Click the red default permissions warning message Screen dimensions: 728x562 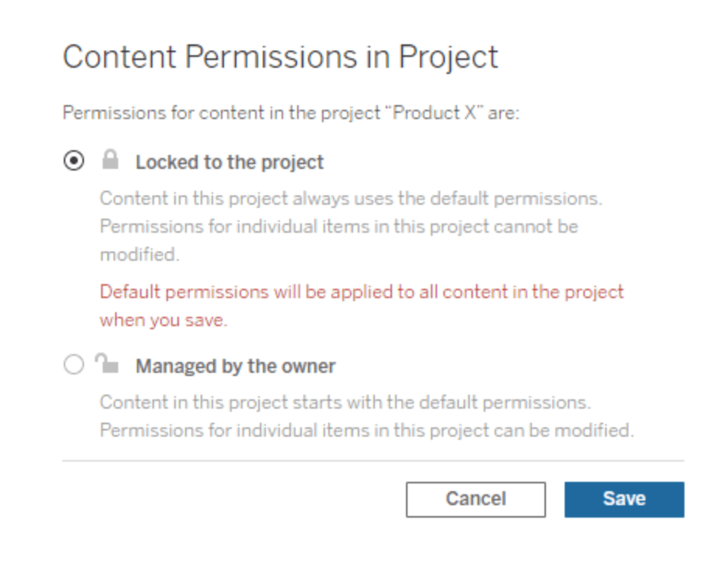[x=362, y=293]
